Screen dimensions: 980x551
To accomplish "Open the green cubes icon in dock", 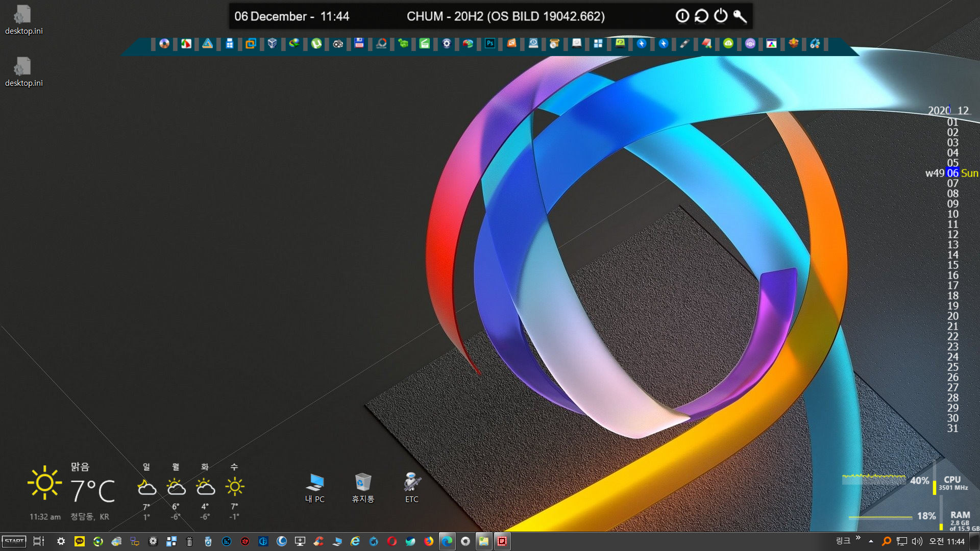I will [403, 43].
